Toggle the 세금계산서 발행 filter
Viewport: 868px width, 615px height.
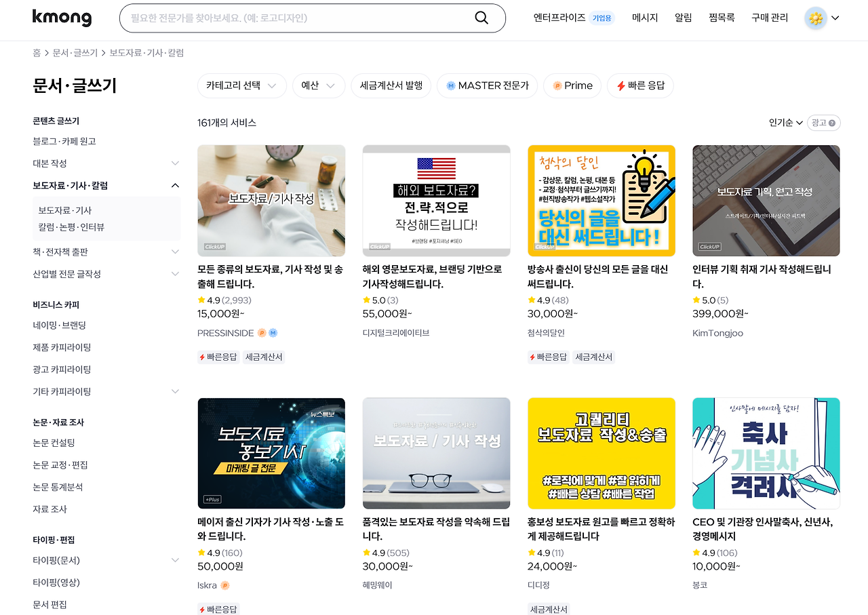click(x=391, y=85)
